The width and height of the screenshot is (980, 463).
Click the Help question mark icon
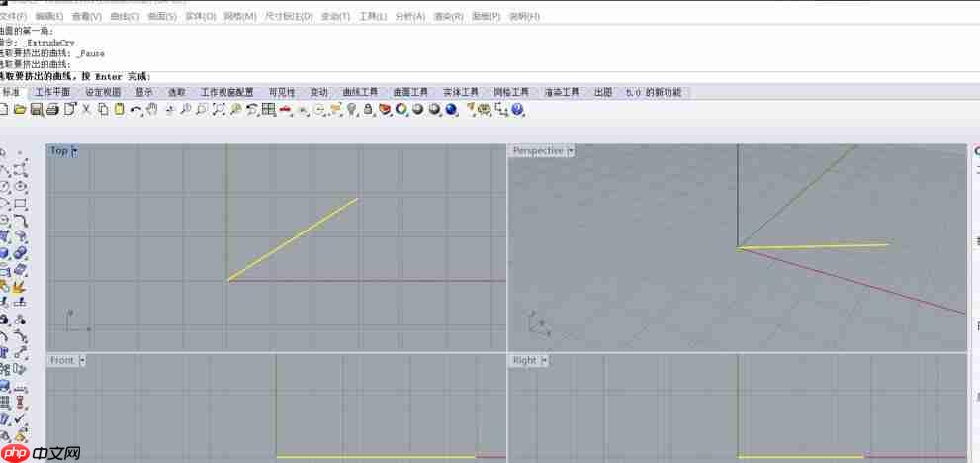coord(517,110)
